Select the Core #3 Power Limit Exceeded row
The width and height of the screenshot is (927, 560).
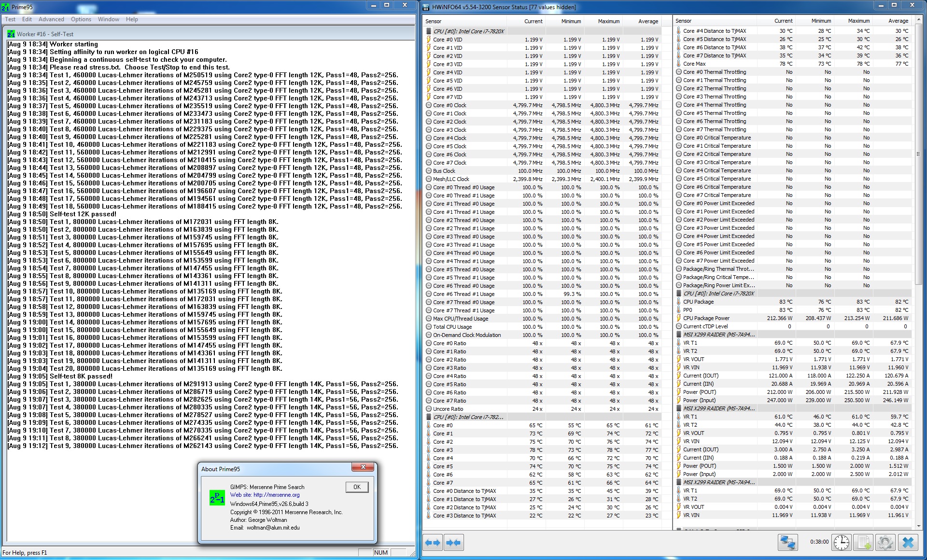pyautogui.click(x=793, y=228)
